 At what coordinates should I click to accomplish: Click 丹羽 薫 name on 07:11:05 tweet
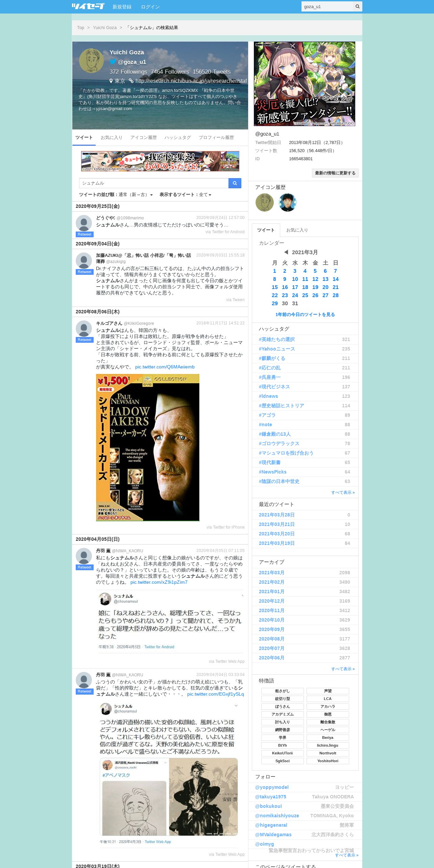click(x=103, y=551)
